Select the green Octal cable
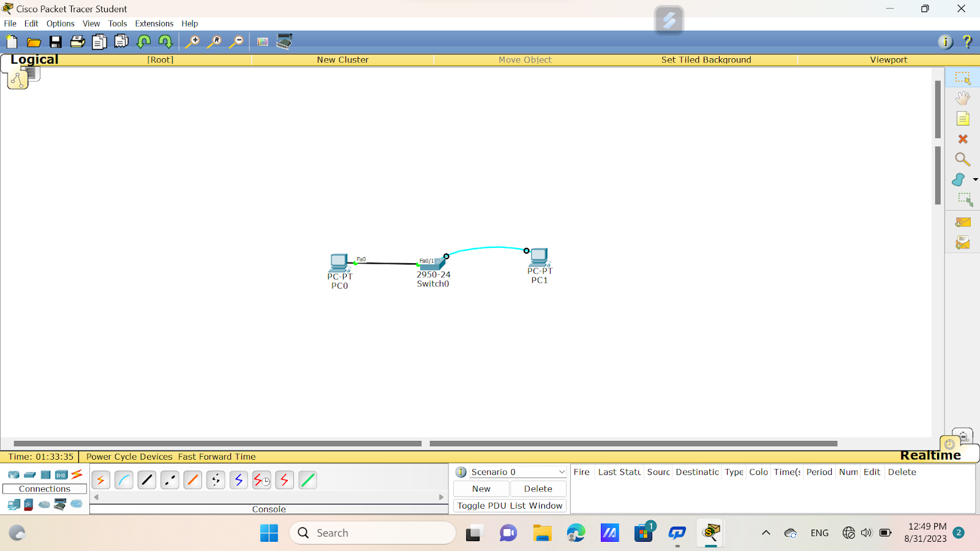Image resolution: width=980 pixels, height=551 pixels. pyautogui.click(x=307, y=480)
